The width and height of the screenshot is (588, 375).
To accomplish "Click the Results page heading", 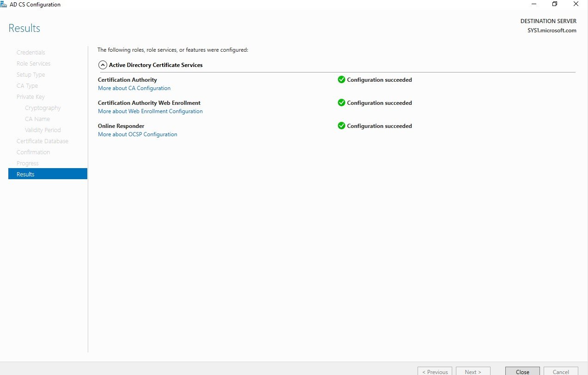I will pyautogui.click(x=24, y=28).
